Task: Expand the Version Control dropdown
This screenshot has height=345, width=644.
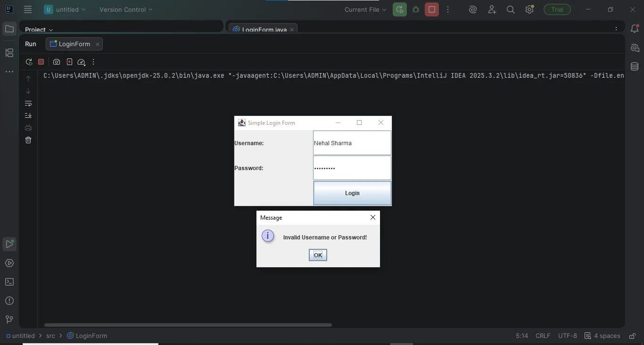Action: (x=126, y=9)
